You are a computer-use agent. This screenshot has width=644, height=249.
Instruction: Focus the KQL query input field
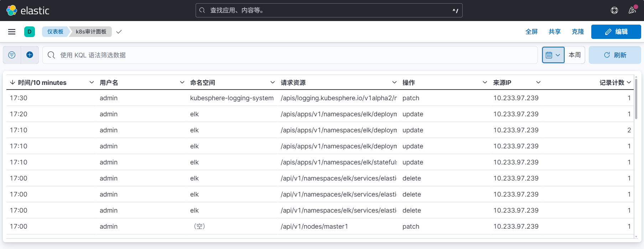[290, 55]
